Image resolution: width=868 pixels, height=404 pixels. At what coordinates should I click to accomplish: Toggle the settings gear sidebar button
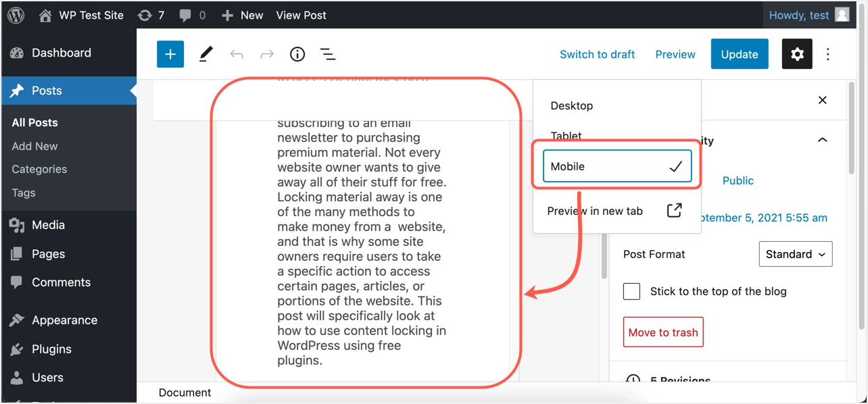pyautogui.click(x=797, y=55)
